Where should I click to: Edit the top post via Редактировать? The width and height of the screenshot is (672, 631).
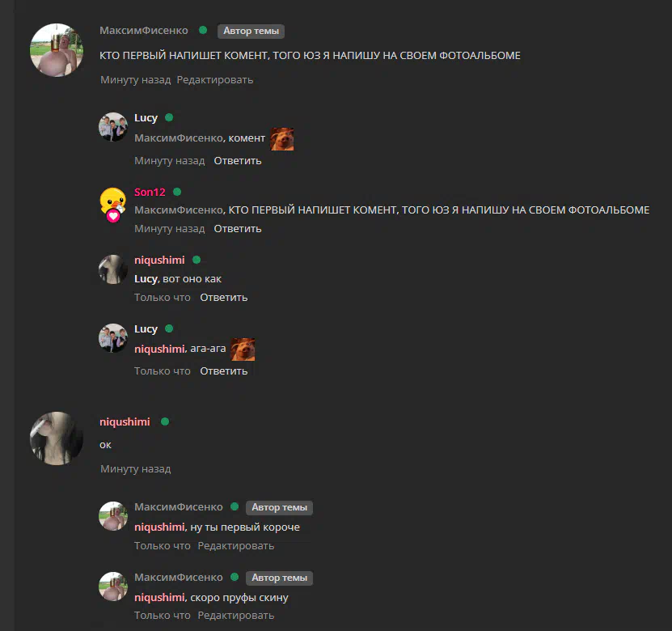pyautogui.click(x=215, y=80)
